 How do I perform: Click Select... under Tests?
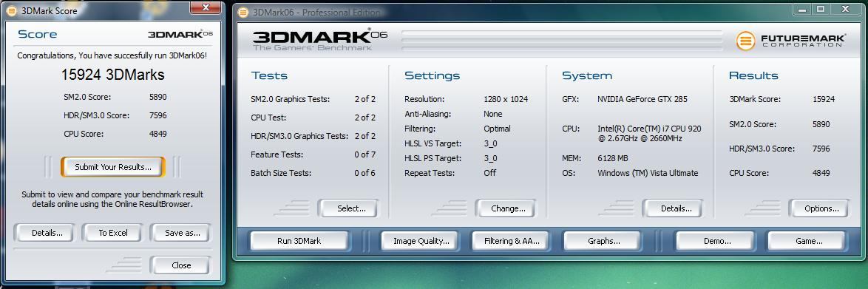[351, 208]
